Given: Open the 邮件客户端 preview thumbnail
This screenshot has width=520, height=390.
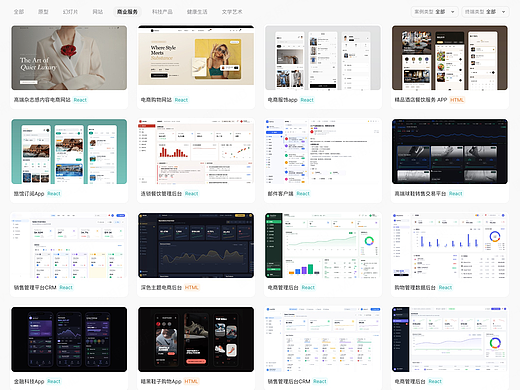Looking at the screenshot, I should [323, 151].
